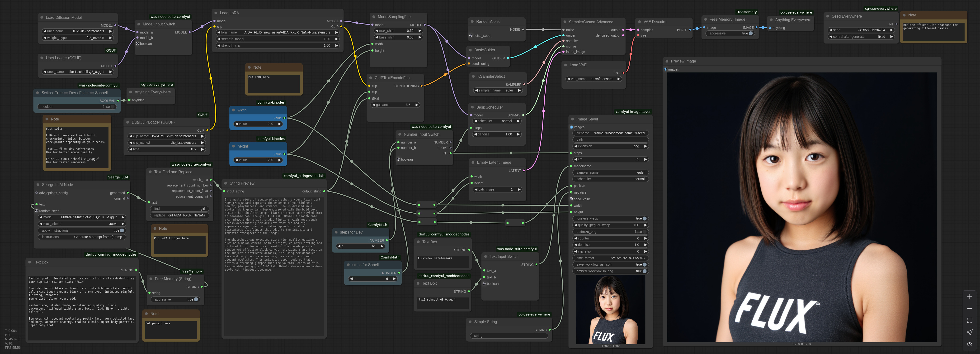Increase the steps for Dev value 64
Viewport: 980px width, 354px height.
pos(382,246)
